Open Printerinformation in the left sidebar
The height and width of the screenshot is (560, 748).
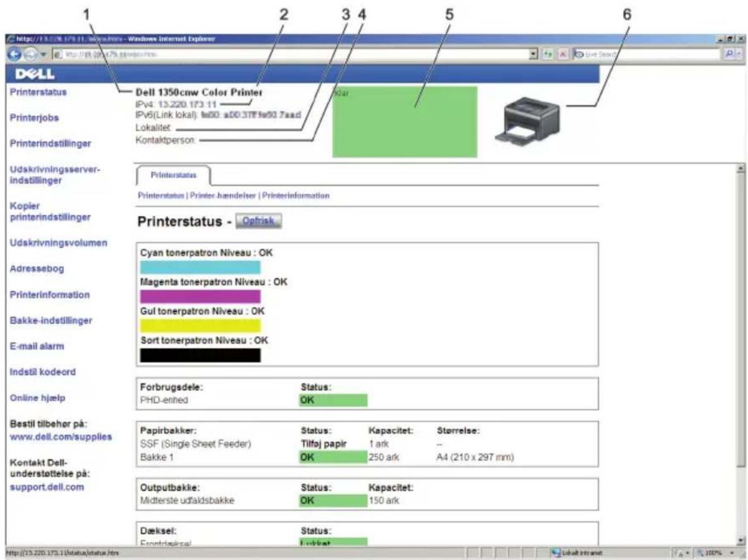(x=50, y=295)
